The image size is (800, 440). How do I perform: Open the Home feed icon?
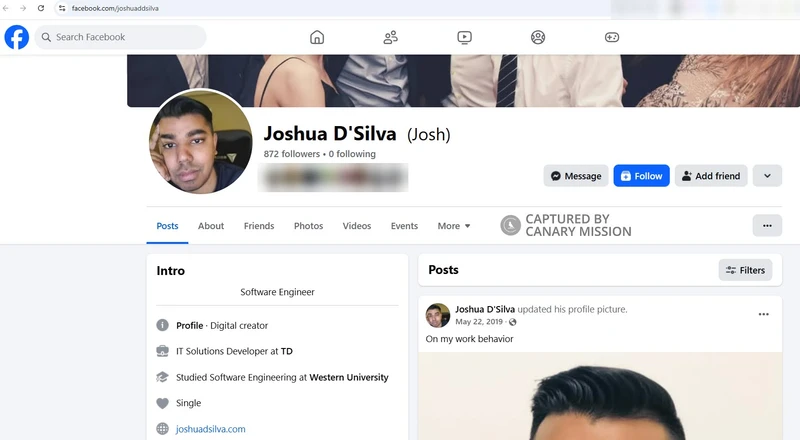pyautogui.click(x=317, y=37)
